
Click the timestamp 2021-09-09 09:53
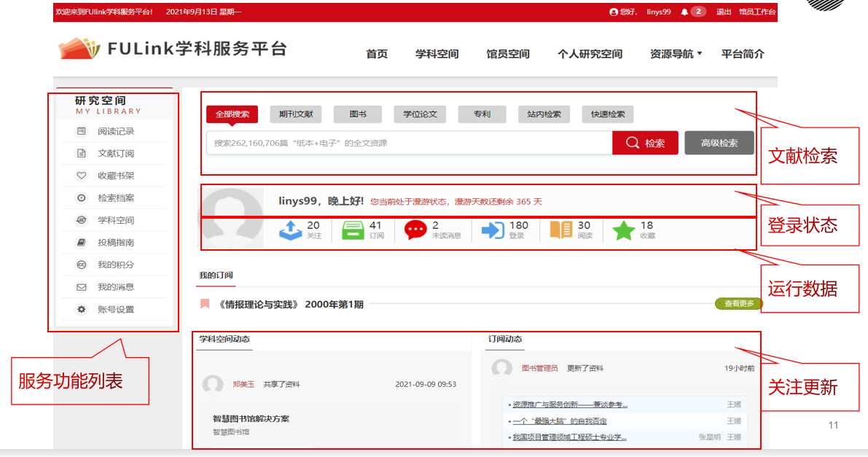(426, 384)
